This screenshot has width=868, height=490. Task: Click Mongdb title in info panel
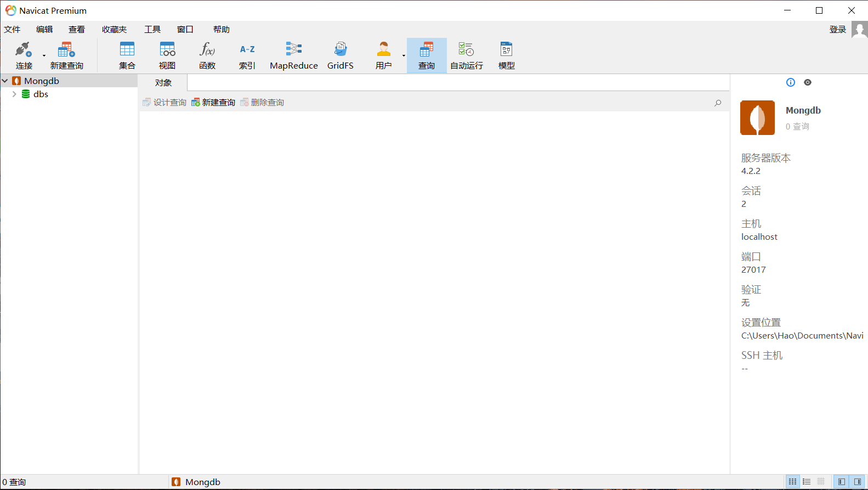click(803, 110)
